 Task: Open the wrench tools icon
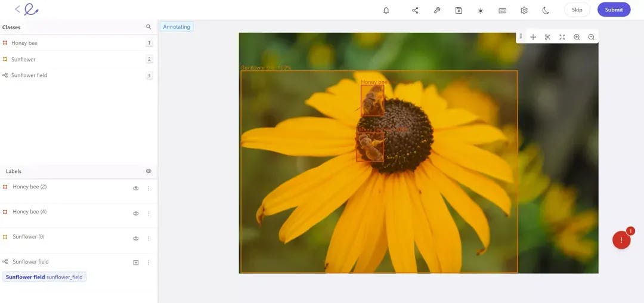click(437, 11)
